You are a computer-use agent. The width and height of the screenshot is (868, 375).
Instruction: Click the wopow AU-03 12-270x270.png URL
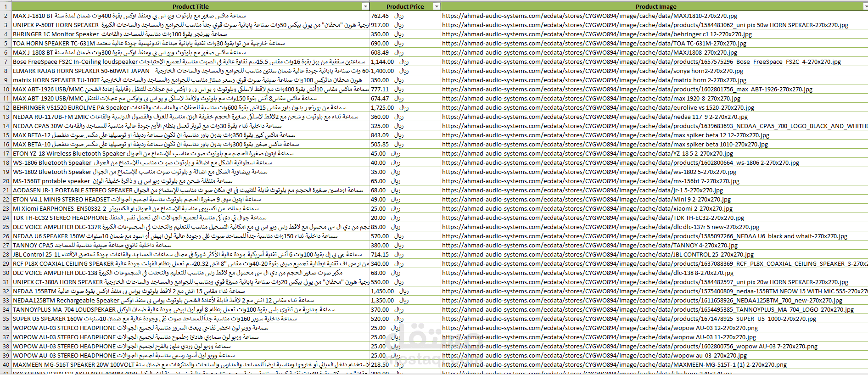click(600, 328)
